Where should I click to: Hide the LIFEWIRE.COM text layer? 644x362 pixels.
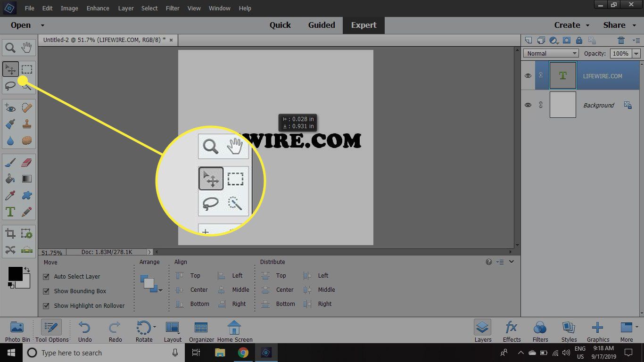[528, 76]
